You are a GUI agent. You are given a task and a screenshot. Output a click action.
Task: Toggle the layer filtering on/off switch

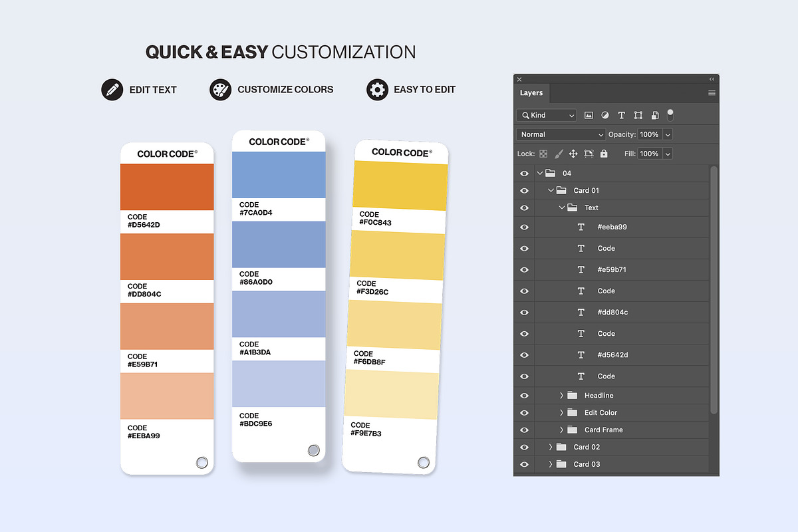[670, 114]
